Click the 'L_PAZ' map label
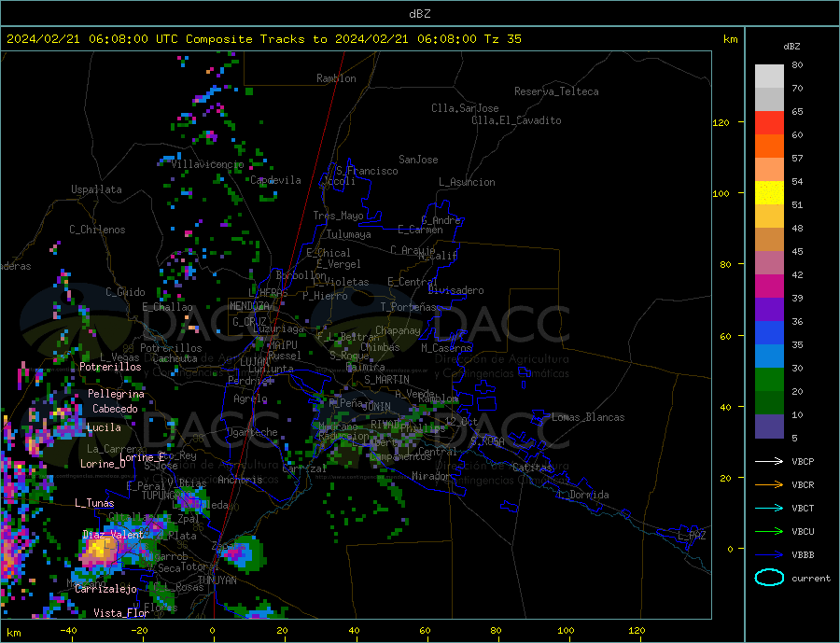 pyautogui.click(x=692, y=536)
